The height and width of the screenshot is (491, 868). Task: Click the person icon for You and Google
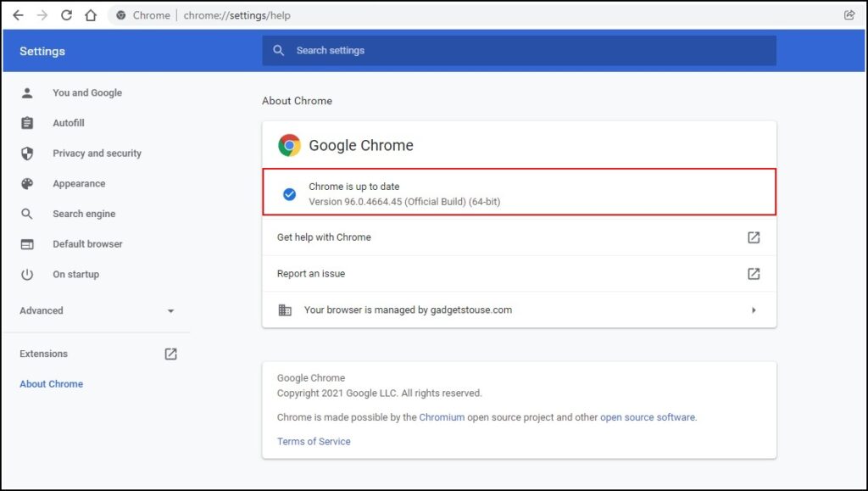tap(27, 92)
